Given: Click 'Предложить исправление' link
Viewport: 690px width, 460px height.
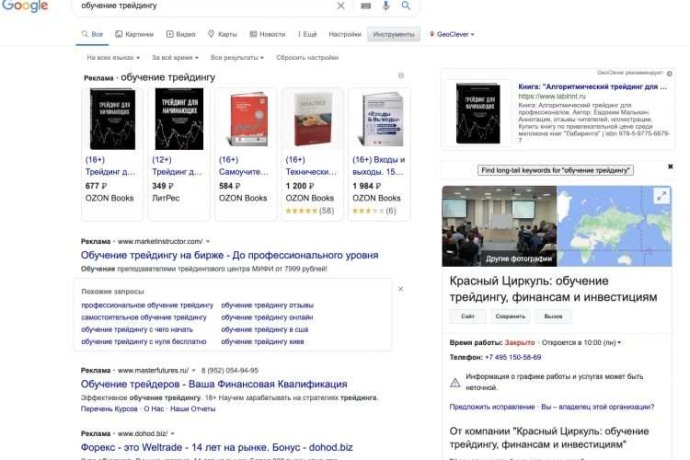Looking at the screenshot, I should pos(492,407).
